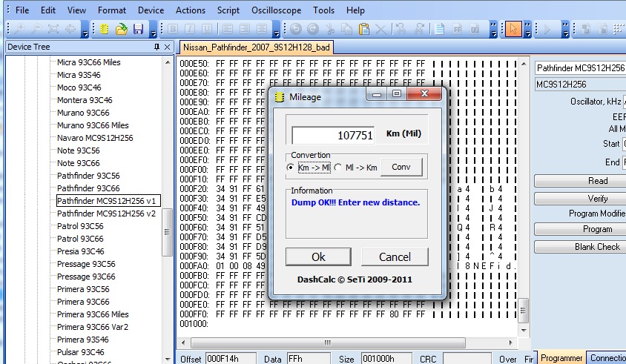The height and width of the screenshot is (364, 626).
Task: Click the redo icon
Action: tap(313, 29)
